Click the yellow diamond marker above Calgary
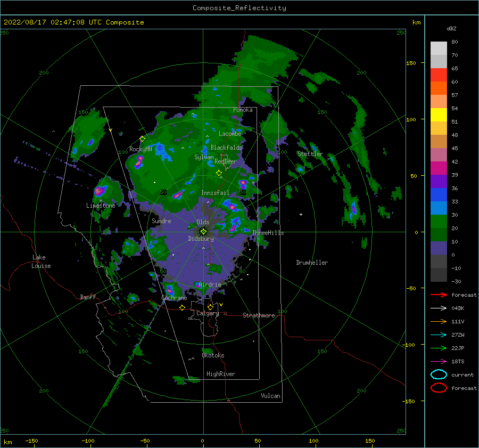The width and height of the screenshot is (479, 448). coord(210,307)
